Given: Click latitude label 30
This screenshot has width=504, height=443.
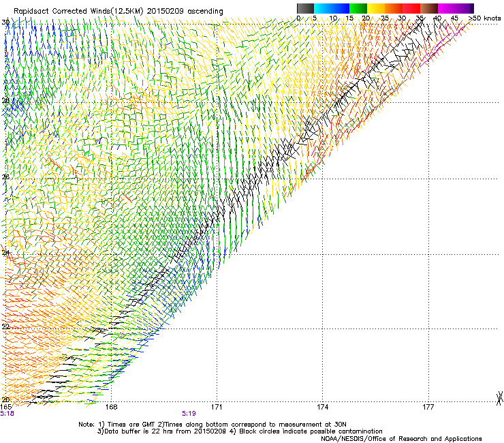Looking at the screenshot, I should (5, 22).
